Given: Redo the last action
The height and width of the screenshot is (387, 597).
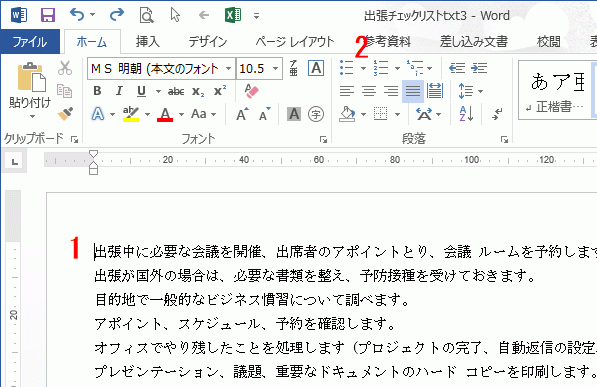Looking at the screenshot, I should (x=117, y=14).
